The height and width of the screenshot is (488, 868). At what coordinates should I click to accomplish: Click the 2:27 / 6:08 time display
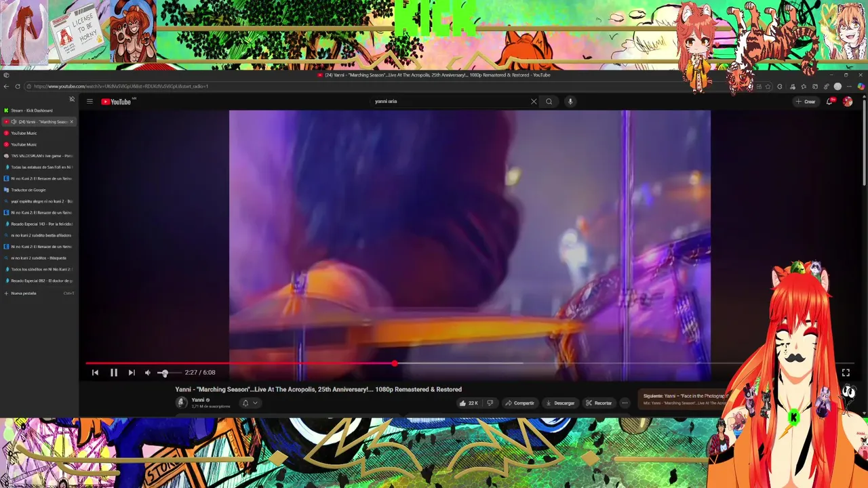point(200,373)
